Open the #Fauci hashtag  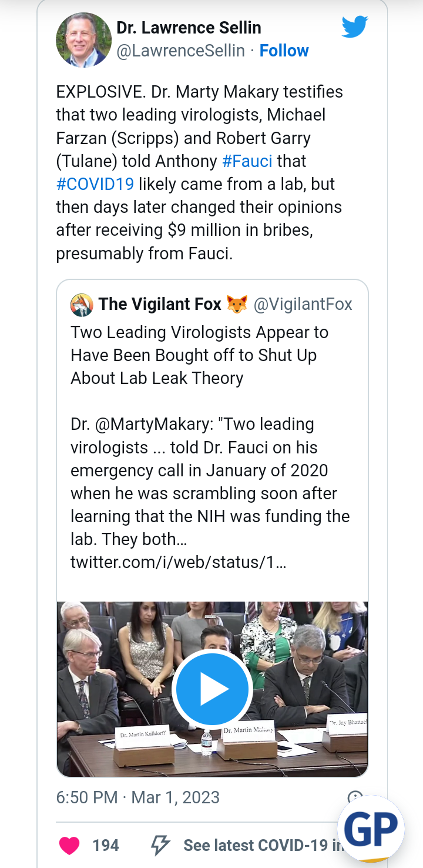point(247,161)
